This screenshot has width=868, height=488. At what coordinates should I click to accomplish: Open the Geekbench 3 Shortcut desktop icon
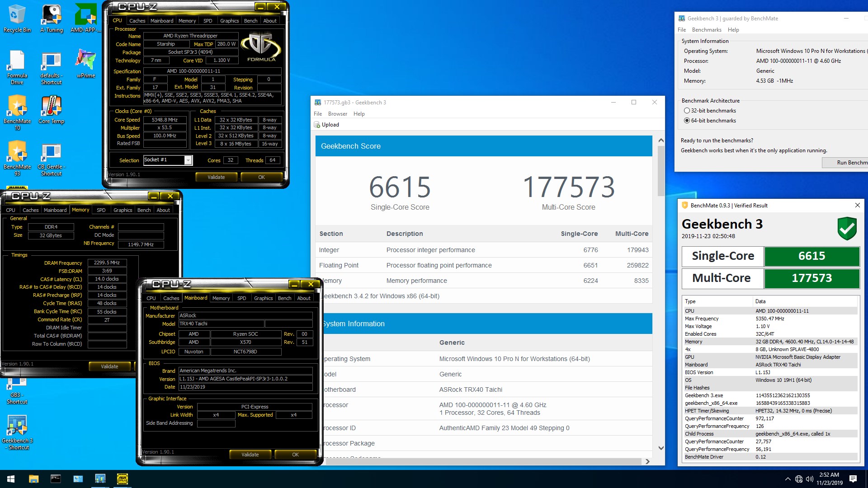coord(17,432)
